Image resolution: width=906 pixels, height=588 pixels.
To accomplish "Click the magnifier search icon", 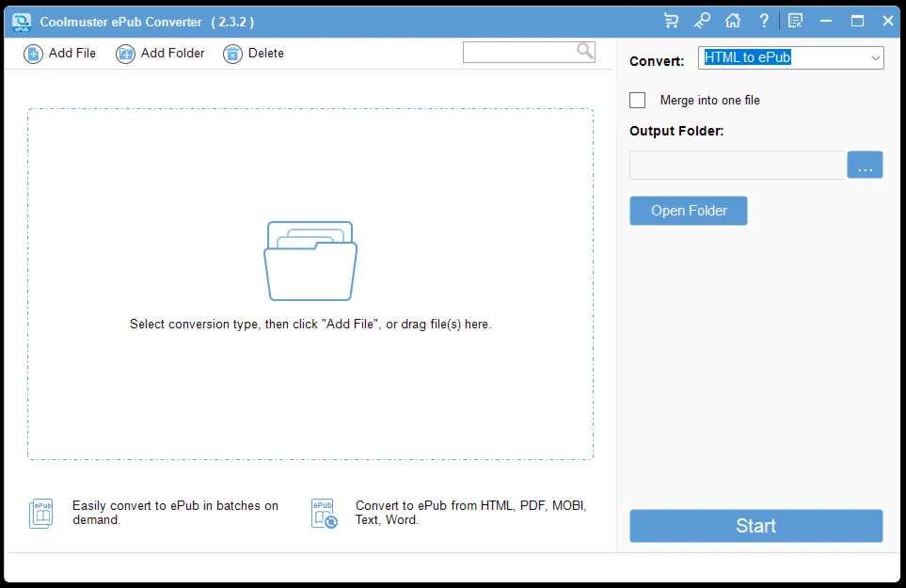I will click(585, 52).
